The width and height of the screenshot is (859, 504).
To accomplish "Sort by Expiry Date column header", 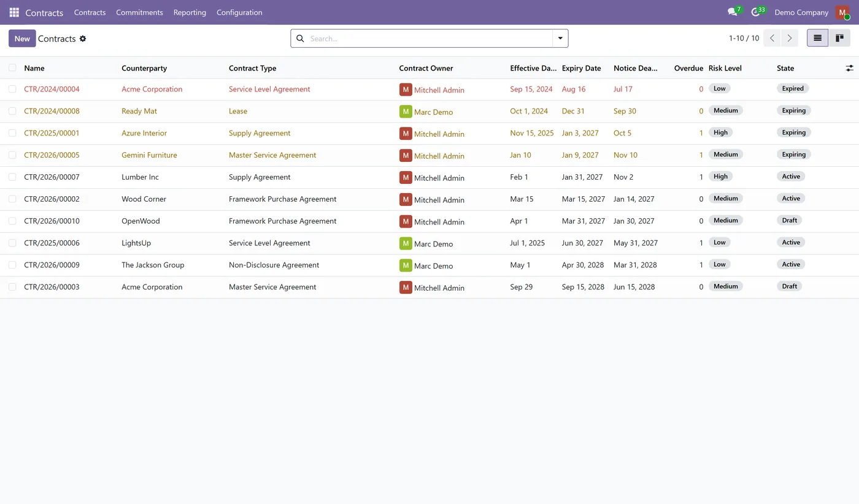I will (582, 68).
